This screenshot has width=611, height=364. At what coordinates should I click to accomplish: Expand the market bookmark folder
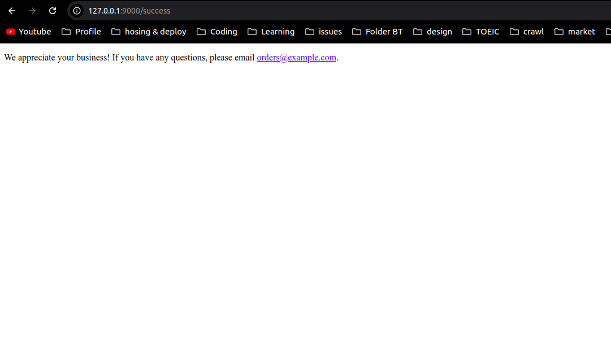[x=575, y=31]
